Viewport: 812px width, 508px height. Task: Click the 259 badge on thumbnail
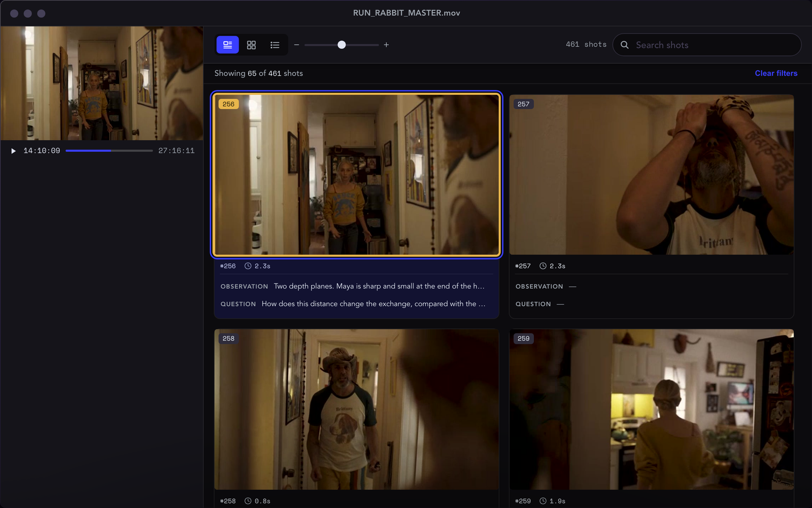[x=523, y=338]
